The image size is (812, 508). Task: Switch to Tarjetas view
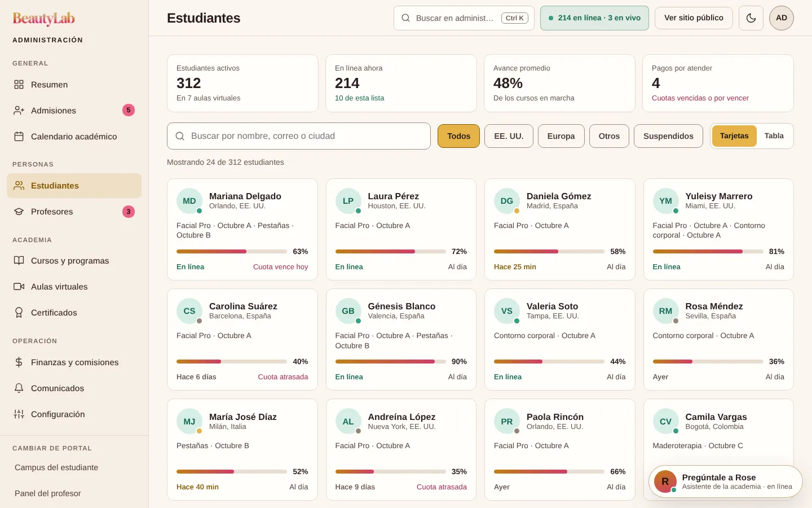(734, 136)
